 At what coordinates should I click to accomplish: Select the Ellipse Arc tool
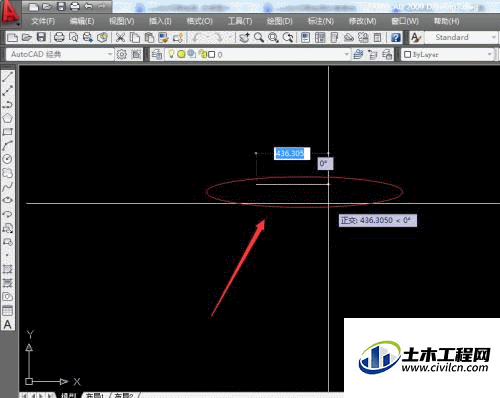pyautogui.click(x=8, y=214)
